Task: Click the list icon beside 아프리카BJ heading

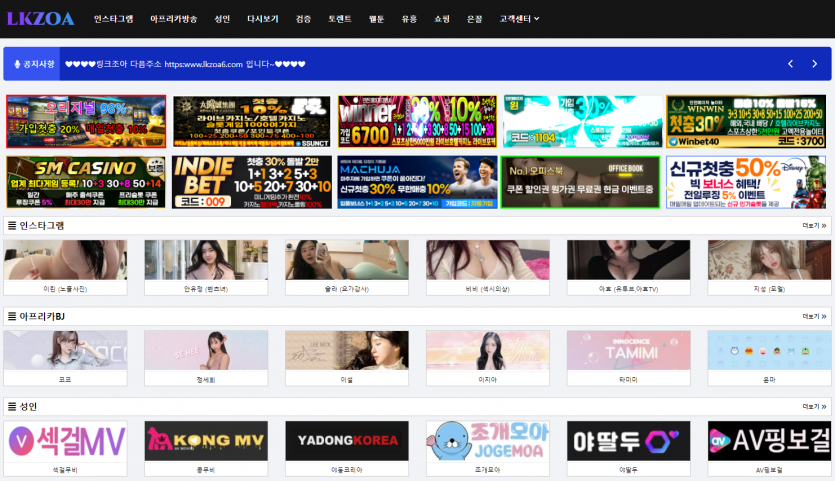Action: click(x=12, y=316)
